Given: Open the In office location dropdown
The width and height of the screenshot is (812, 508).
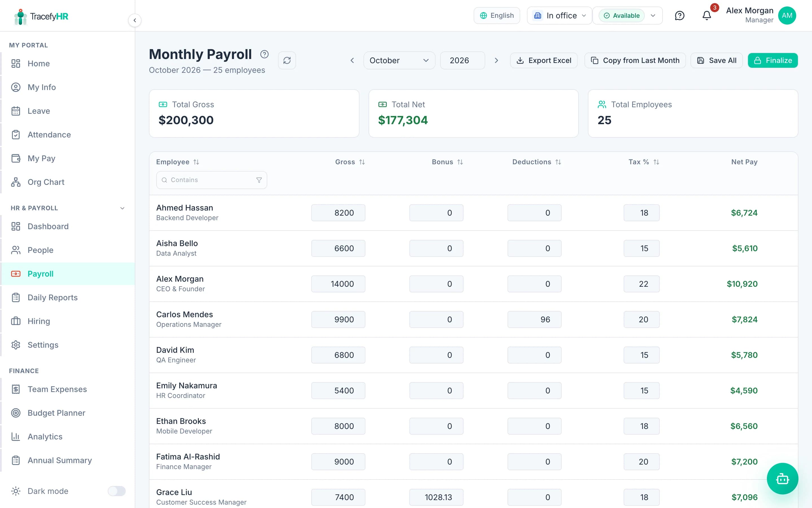Looking at the screenshot, I should tap(559, 16).
